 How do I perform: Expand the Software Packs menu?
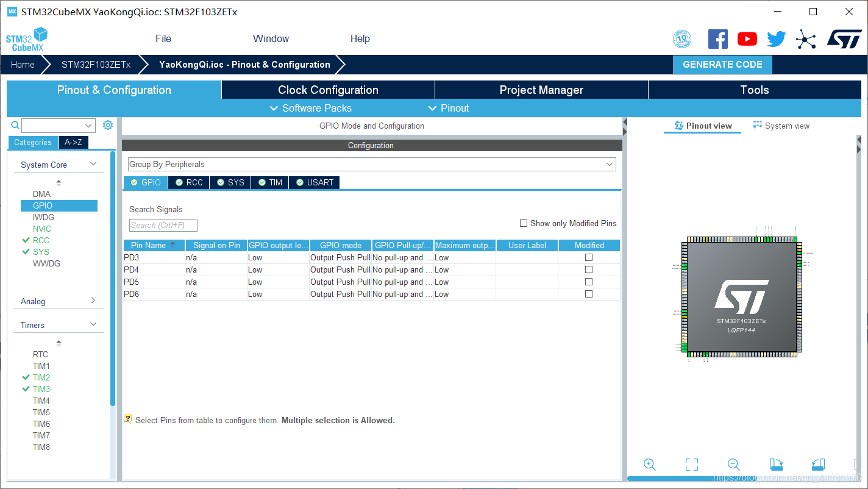point(311,108)
